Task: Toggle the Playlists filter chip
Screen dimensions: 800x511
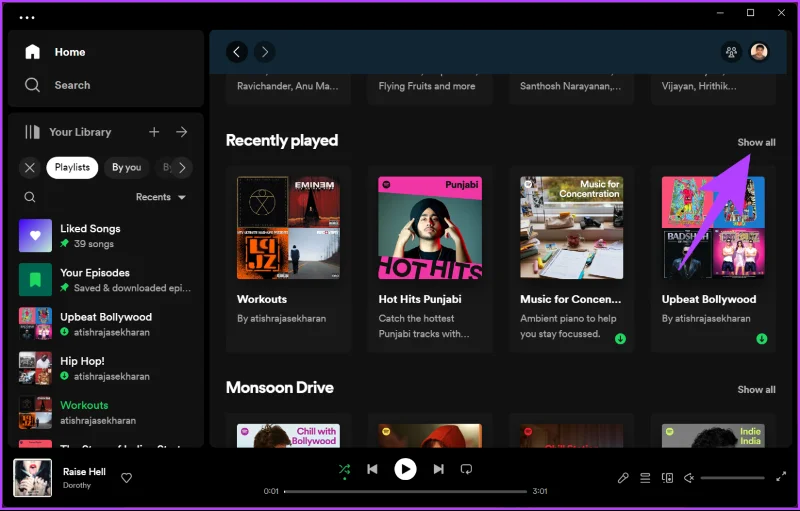Action: click(72, 167)
